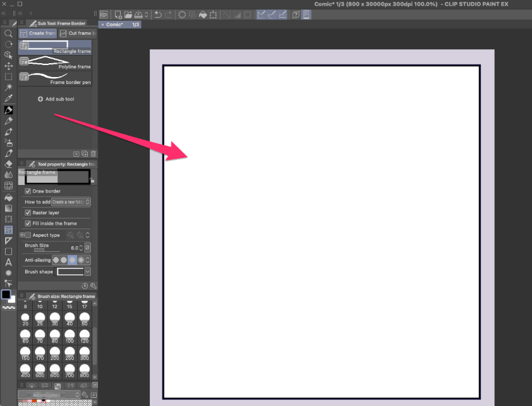Open CLIP STUDIO via its spiral toolbar icon
The width and height of the screenshot is (532, 406).
pyautogui.click(x=103, y=15)
